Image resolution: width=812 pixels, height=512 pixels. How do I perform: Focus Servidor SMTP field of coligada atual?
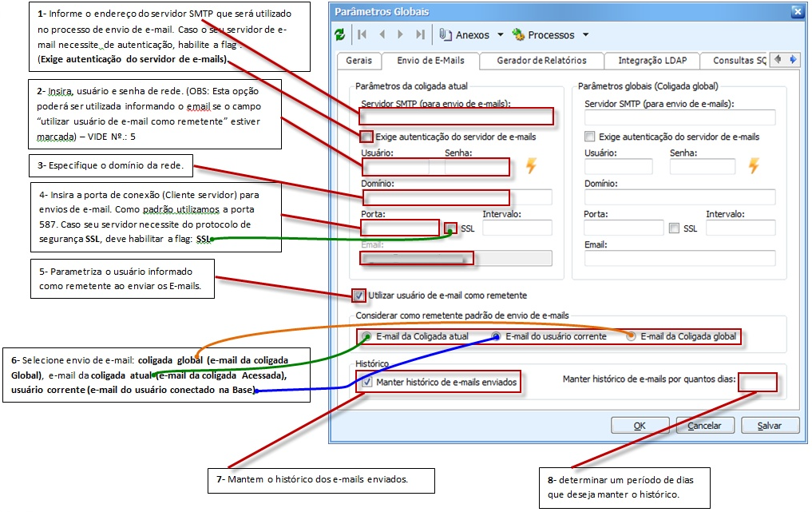(x=456, y=117)
